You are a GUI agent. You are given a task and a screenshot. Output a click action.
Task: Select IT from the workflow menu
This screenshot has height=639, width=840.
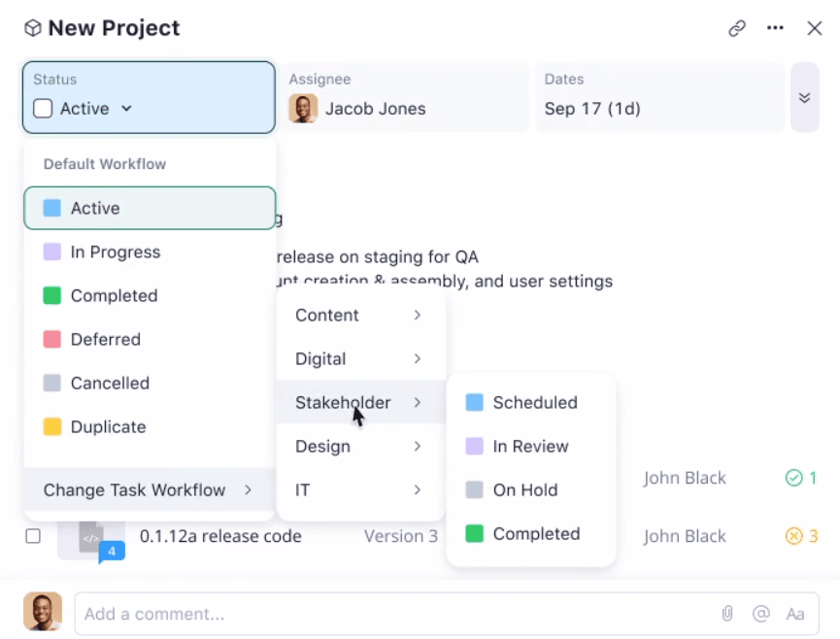point(302,490)
